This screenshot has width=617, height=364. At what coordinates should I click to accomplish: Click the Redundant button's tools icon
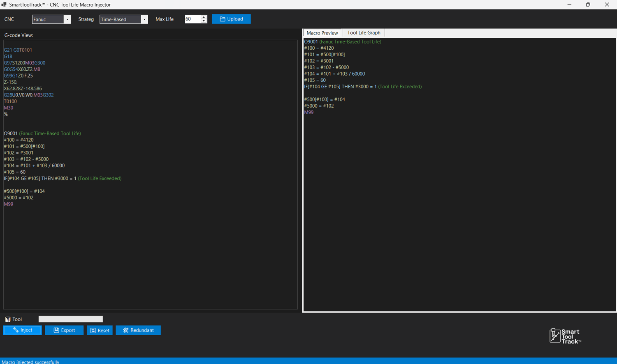point(126,330)
